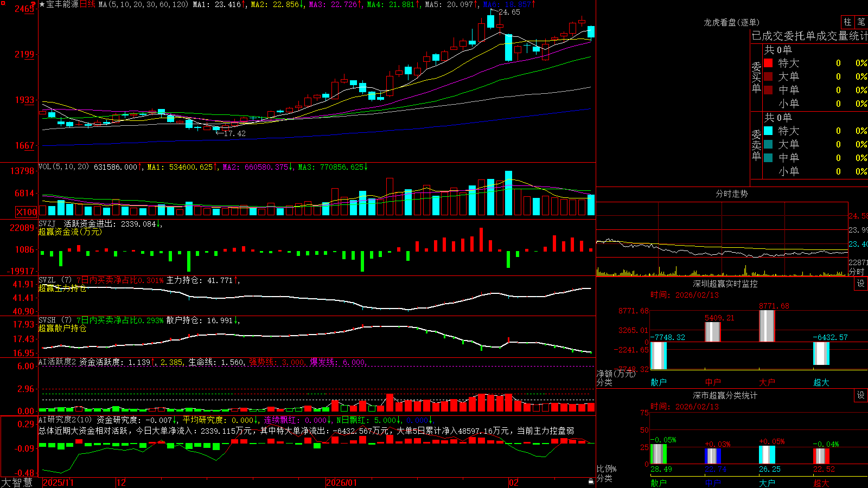Open 设 settings for 深圳超赢实时监控

click(861, 284)
